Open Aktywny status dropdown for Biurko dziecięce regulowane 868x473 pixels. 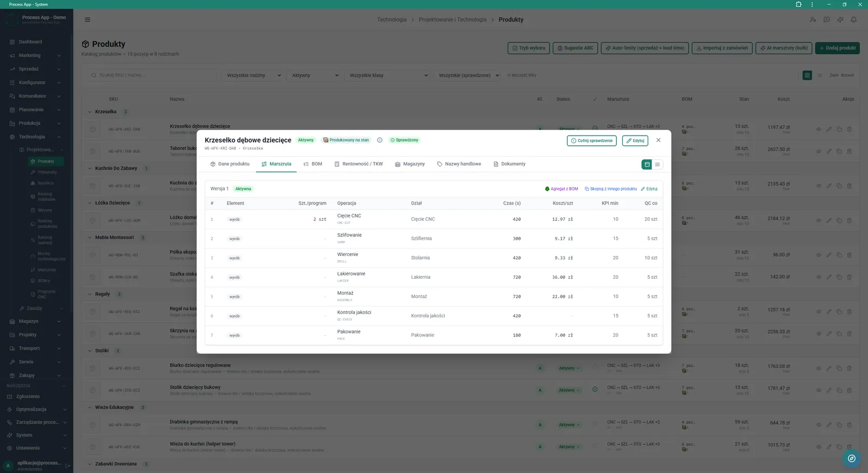point(569,368)
